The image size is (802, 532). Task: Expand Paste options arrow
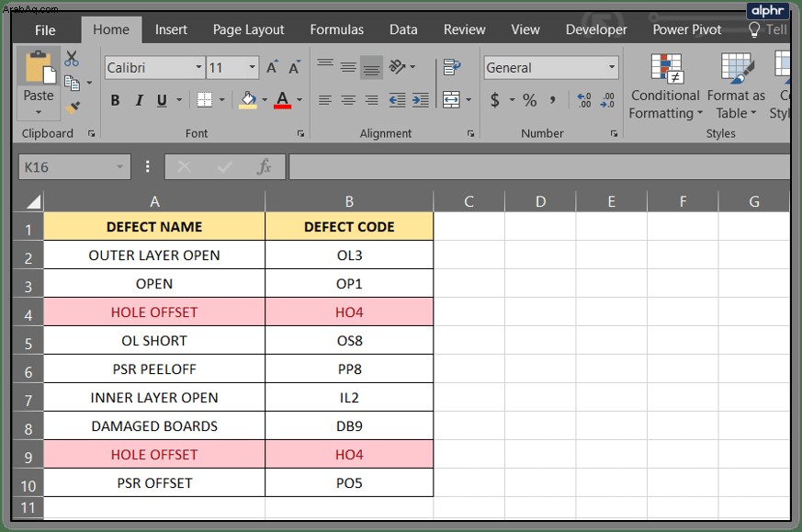39,112
